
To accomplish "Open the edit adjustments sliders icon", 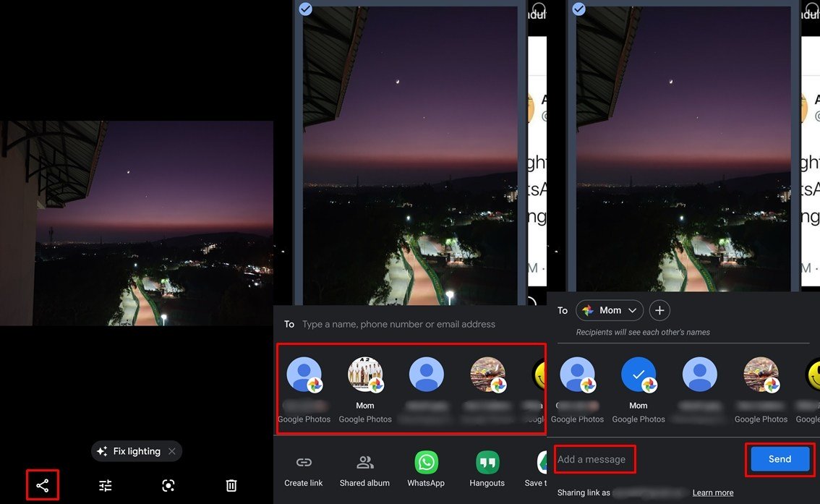I will pos(106,485).
